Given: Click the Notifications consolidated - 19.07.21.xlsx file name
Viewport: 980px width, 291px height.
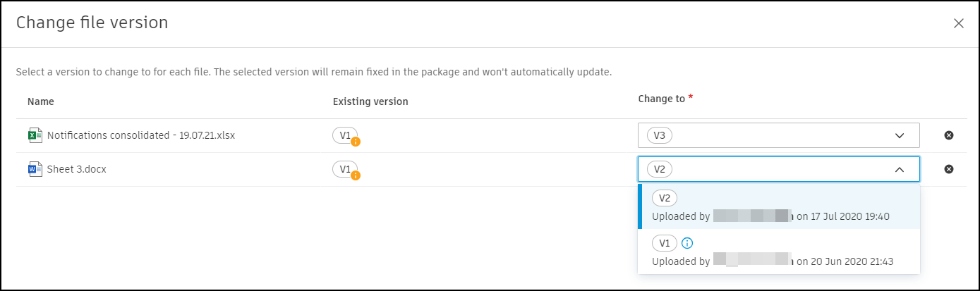Looking at the screenshot, I should point(140,135).
